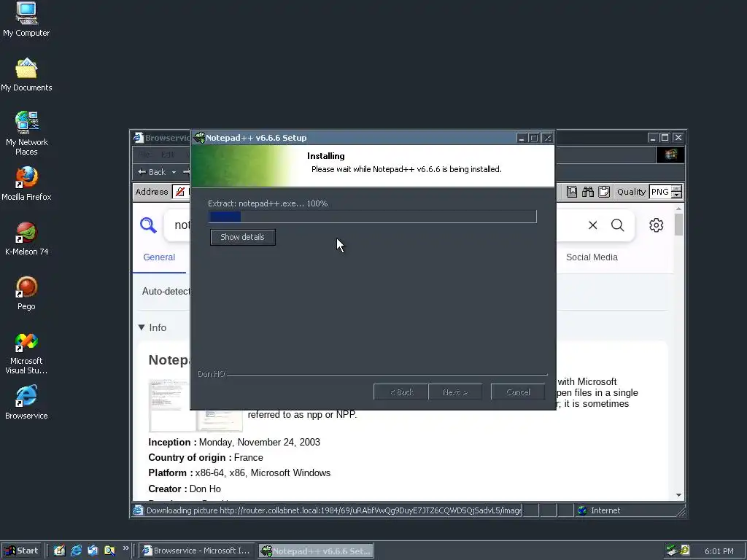
Task: Collapse the Info section triangle
Action: click(x=142, y=327)
